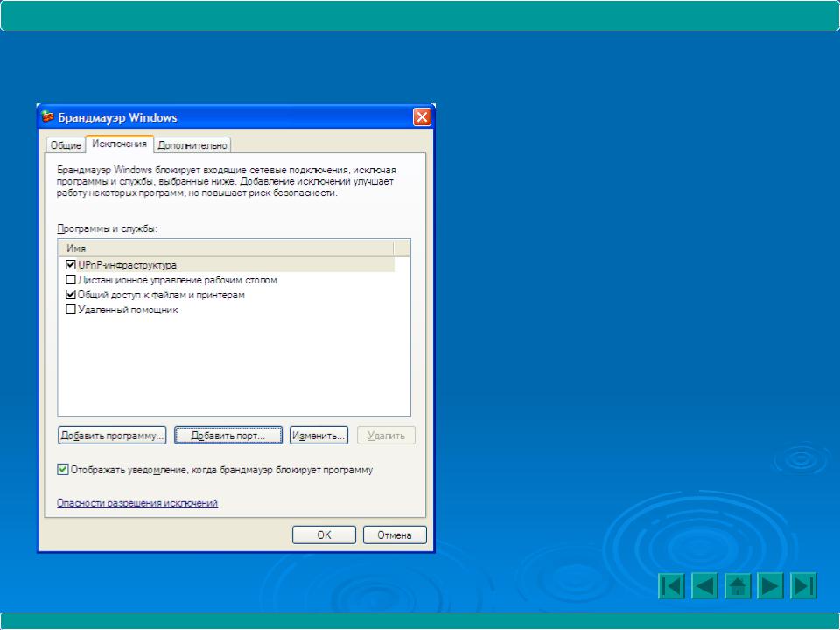Click the Windows Firewall title bar icon

[47, 116]
